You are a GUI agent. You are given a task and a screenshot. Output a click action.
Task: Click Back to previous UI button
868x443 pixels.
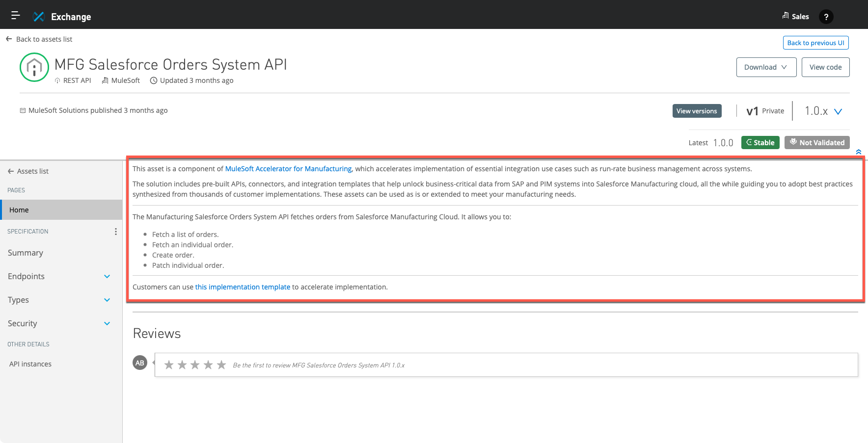[x=816, y=43]
